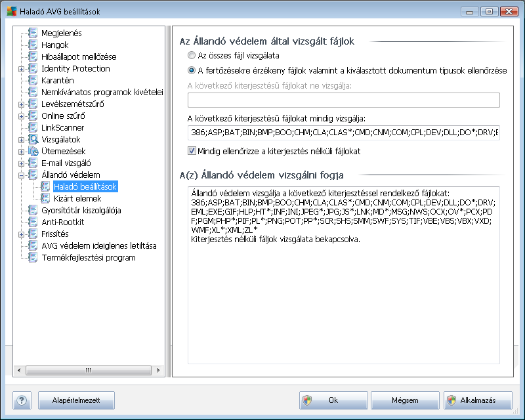Expand the E-mail vizsgáló tree node
This screenshot has height=420, width=525.
21,163
